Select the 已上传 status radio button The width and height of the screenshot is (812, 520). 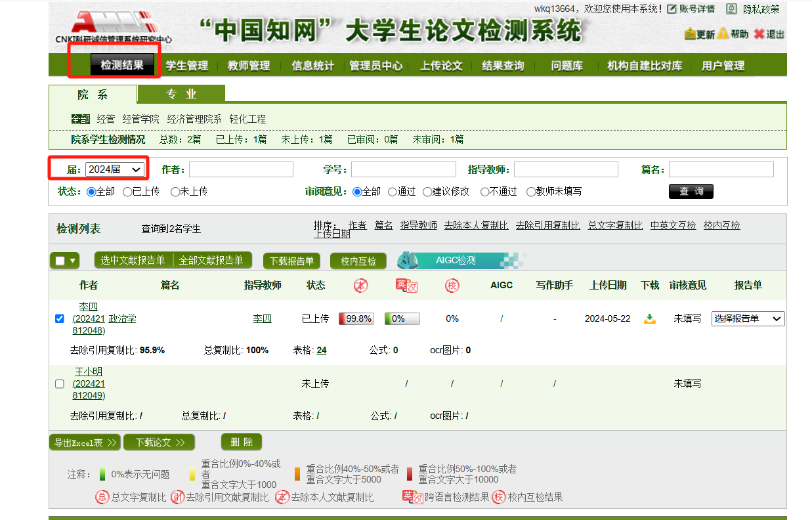coord(127,192)
